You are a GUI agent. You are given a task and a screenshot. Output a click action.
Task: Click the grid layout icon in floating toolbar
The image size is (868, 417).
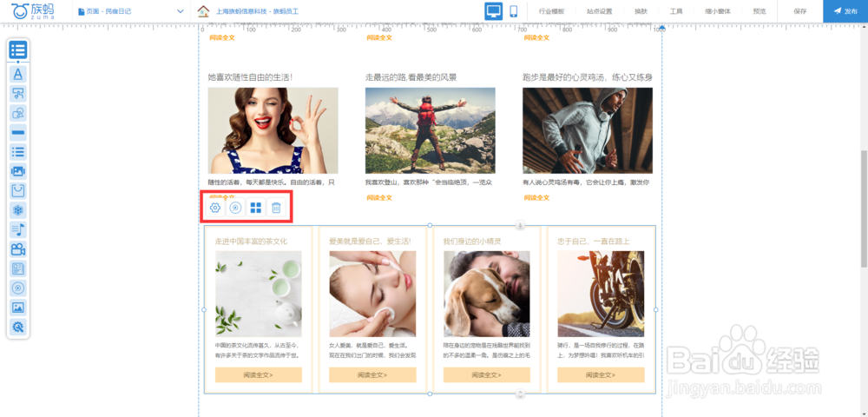pyautogui.click(x=256, y=208)
